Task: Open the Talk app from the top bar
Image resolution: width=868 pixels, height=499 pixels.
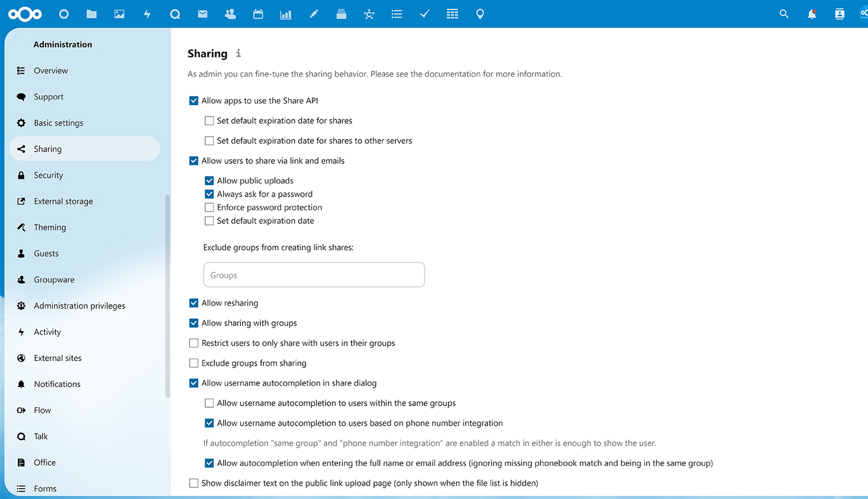Action: (x=175, y=14)
